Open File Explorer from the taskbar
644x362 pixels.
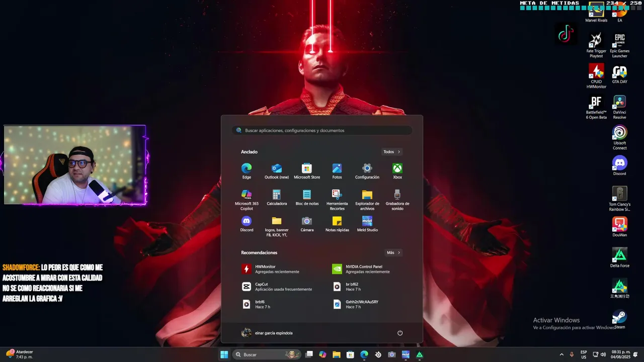pos(337,354)
